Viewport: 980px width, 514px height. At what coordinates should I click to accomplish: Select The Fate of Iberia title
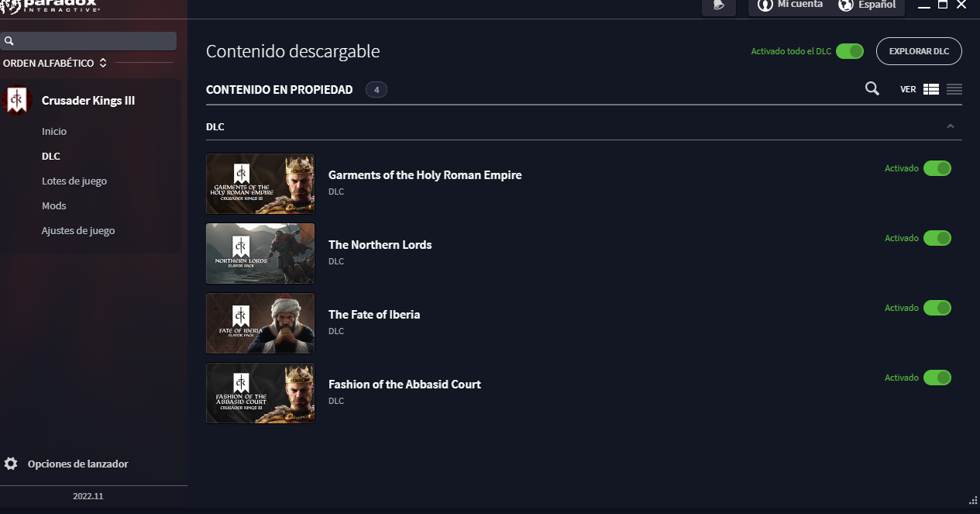coord(374,315)
